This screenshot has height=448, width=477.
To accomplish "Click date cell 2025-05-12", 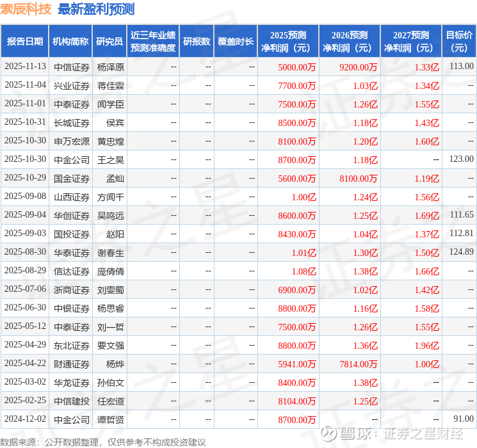I will (25, 326).
